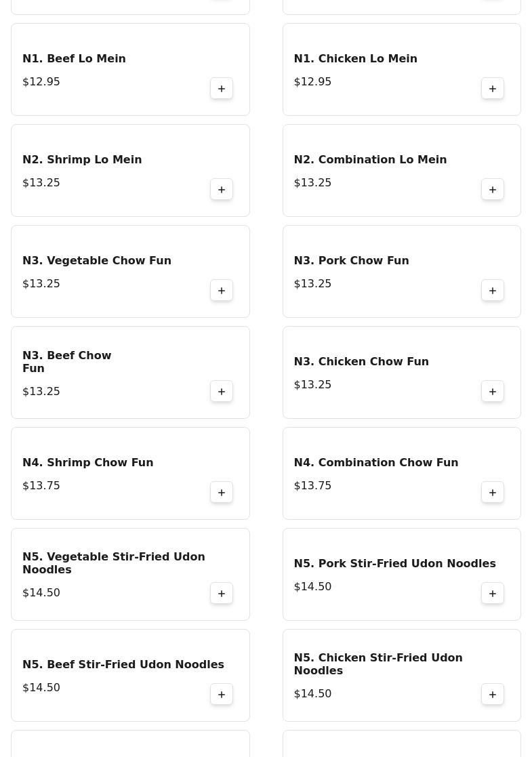
Task: Add Shrimp Chow Fun to order
Action: pos(222,493)
